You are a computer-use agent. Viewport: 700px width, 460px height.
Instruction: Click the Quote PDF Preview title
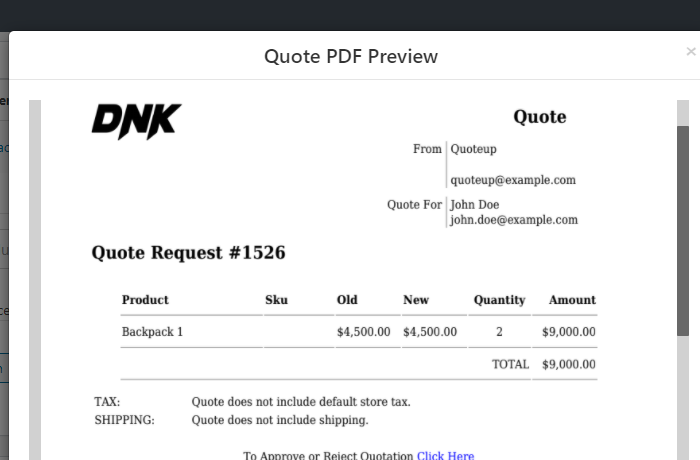click(x=351, y=57)
